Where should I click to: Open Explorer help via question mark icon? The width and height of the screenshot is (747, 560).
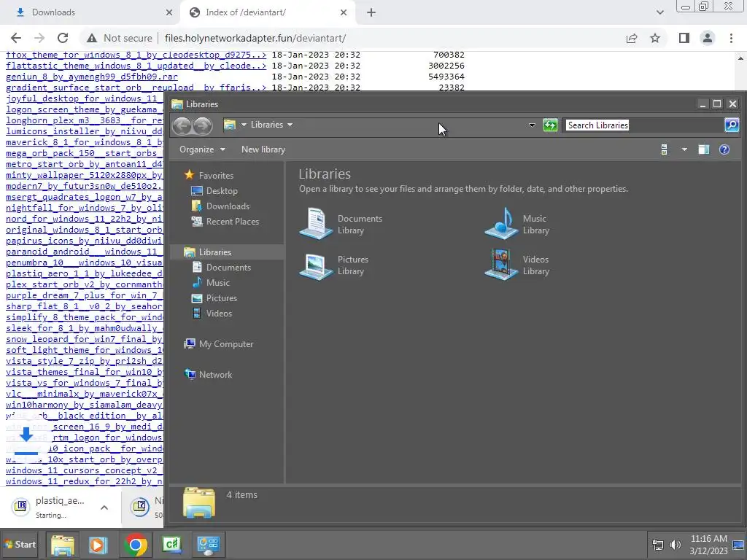[724, 149]
